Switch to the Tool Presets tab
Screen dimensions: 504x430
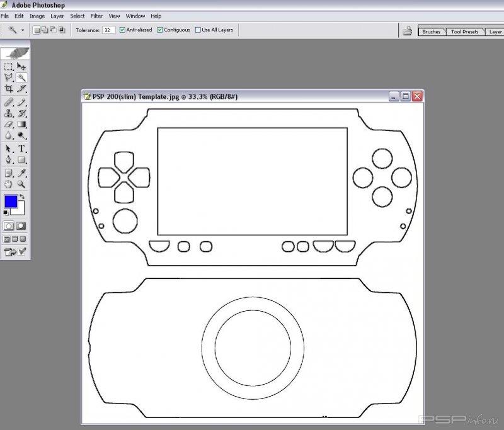click(464, 31)
